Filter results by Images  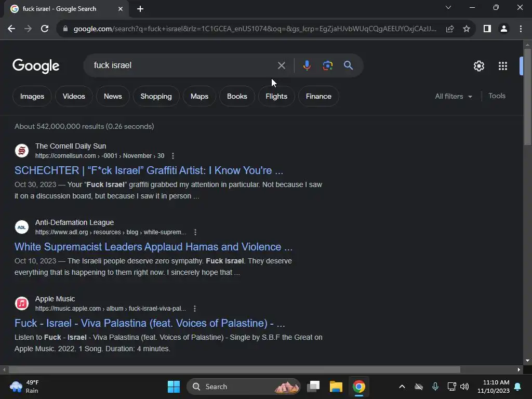[x=32, y=96]
